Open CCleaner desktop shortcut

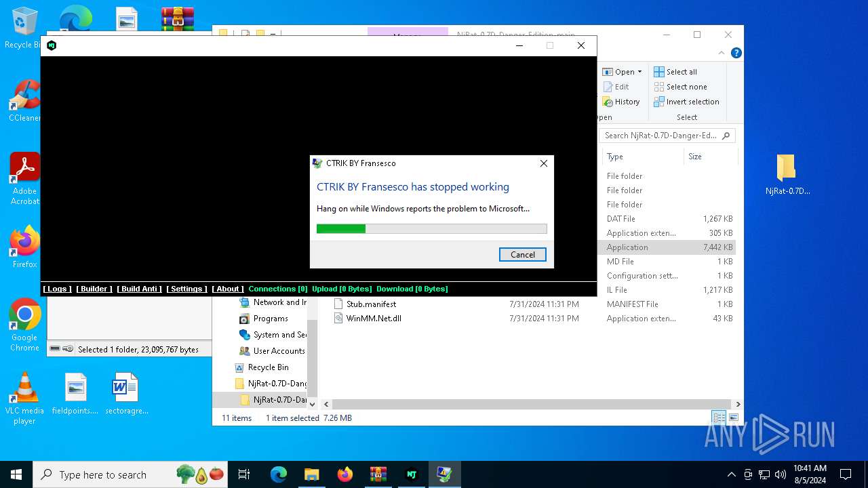click(24, 102)
